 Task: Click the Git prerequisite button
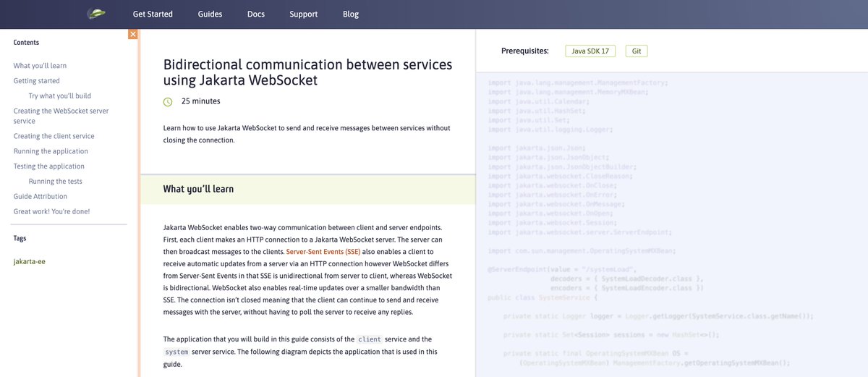tap(637, 51)
